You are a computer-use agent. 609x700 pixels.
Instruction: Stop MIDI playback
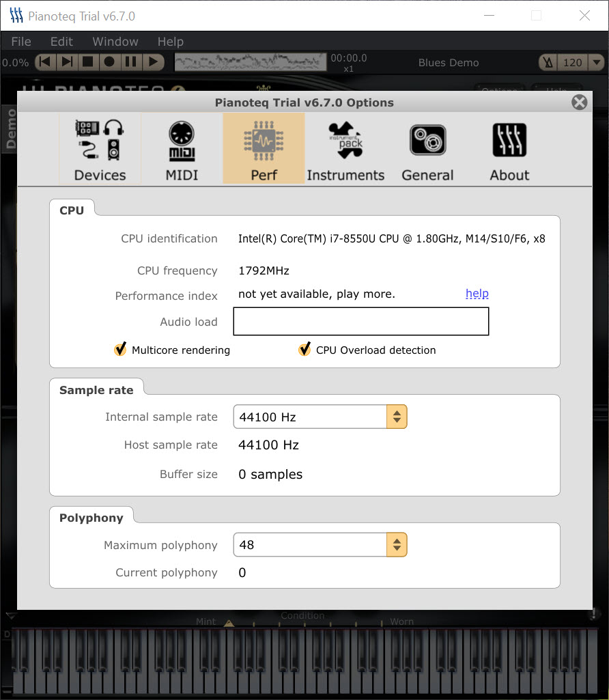coord(88,61)
